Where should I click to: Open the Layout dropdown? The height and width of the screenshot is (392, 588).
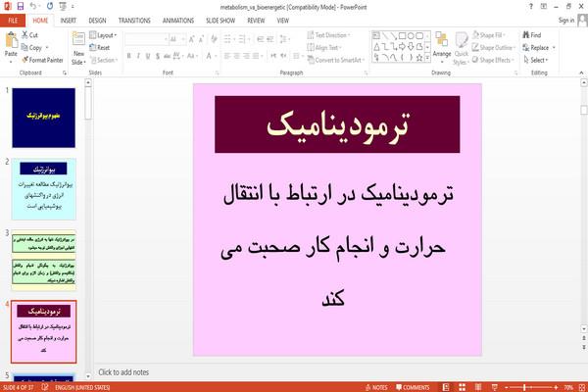(103, 35)
